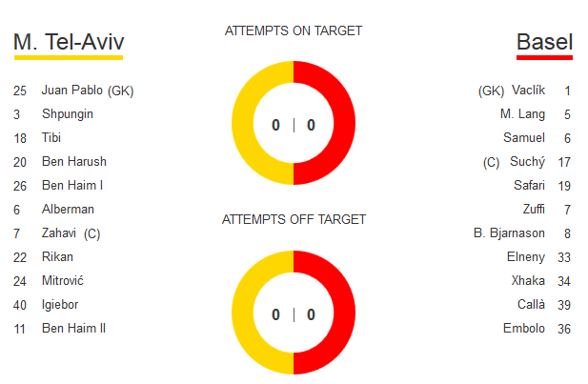Viewport: 588px width, 384px height.
Task: Select Basel goalkeeper Vaclík
Action: pos(528,91)
